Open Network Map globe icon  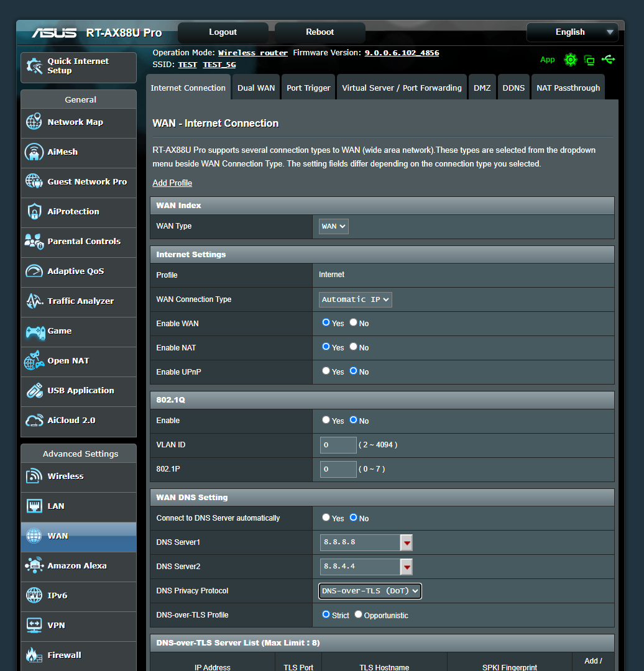(x=34, y=122)
